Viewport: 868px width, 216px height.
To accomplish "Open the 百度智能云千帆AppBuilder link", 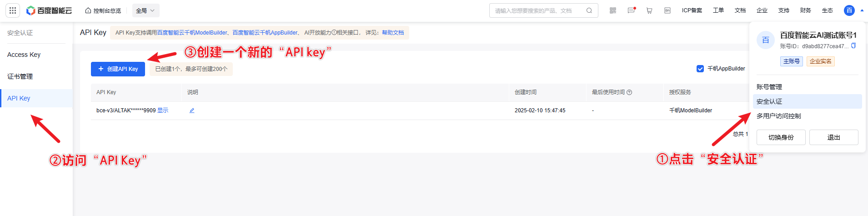I will coord(265,33).
